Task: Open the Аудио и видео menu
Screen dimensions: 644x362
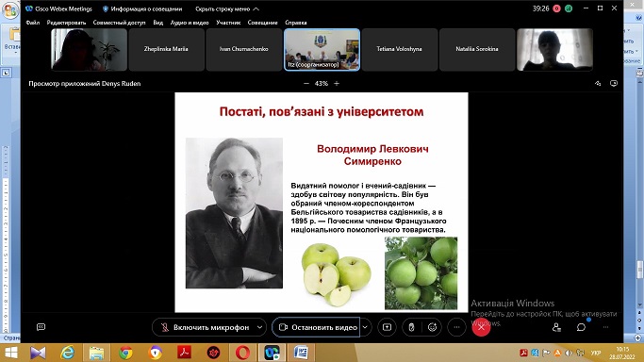Action: [190, 23]
